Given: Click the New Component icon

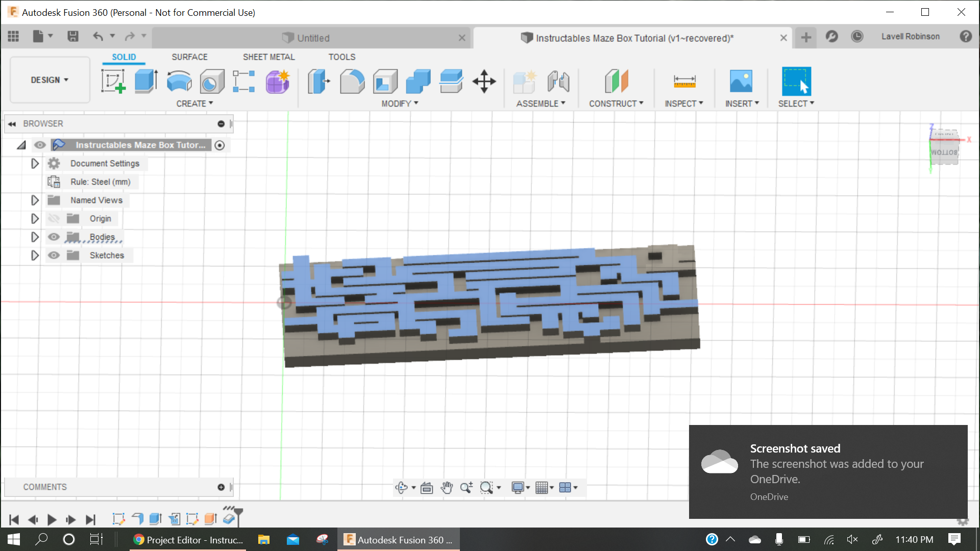Looking at the screenshot, I should (525, 81).
